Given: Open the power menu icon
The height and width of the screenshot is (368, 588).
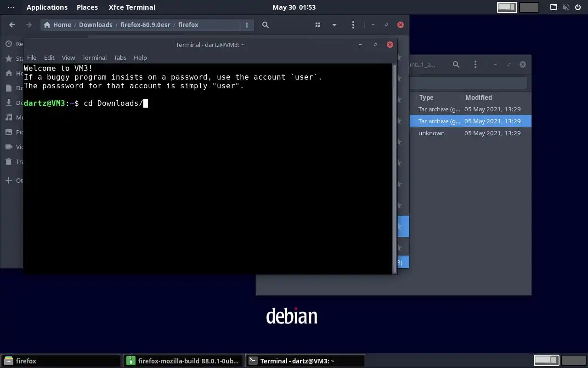Looking at the screenshot, I should (578, 7).
